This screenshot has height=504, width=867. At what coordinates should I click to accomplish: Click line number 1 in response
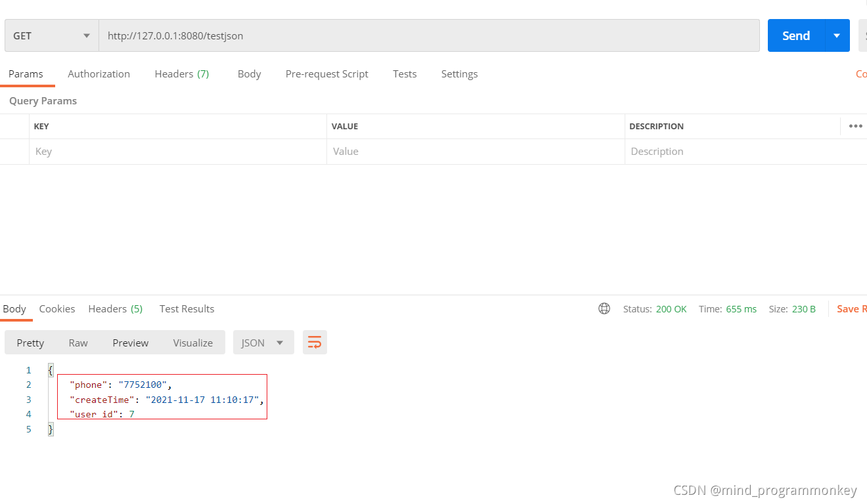[28, 371]
